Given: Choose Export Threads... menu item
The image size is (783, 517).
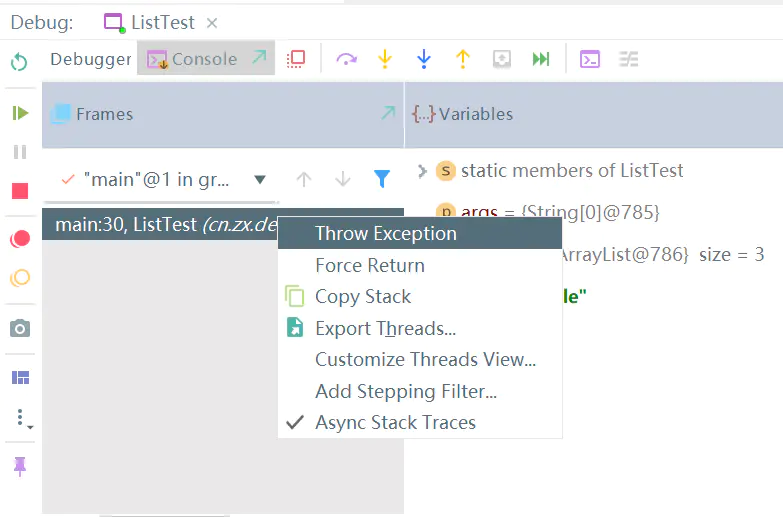Looking at the screenshot, I should coord(420,328).
